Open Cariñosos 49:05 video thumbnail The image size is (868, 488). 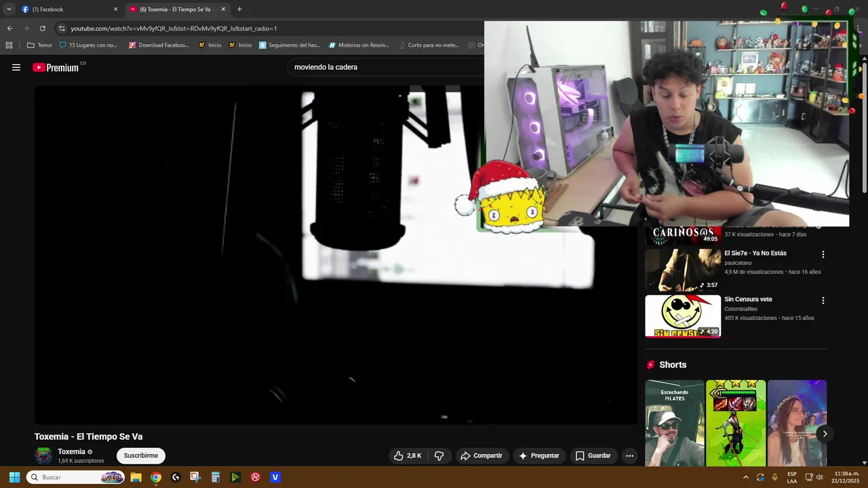click(x=683, y=235)
